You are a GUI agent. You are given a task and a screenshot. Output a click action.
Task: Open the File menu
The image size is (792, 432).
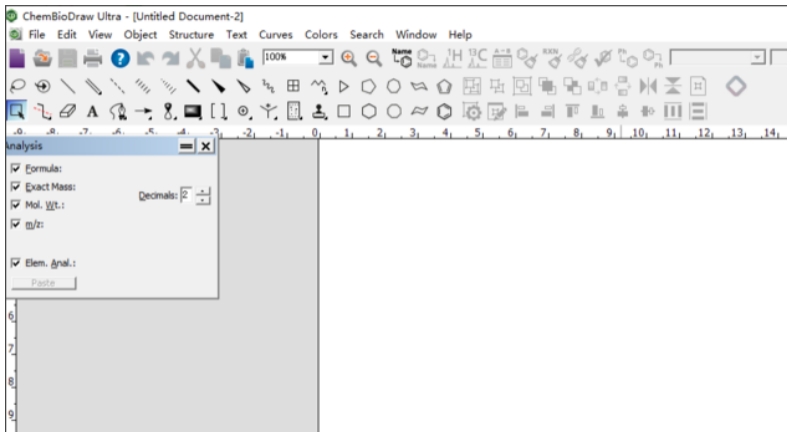click(37, 34)
